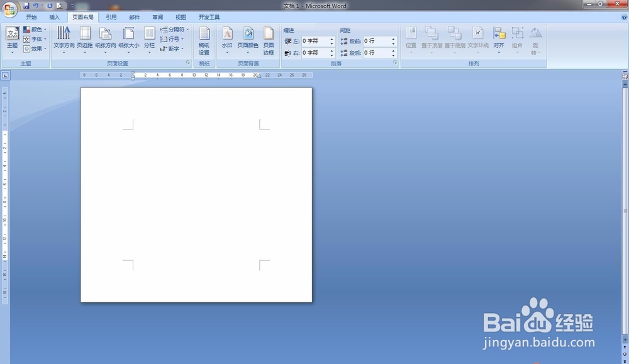The width and height of the screenshot is (629, 364).
Task: Open the 水印 watermark menu
Action: pos(227,40)
